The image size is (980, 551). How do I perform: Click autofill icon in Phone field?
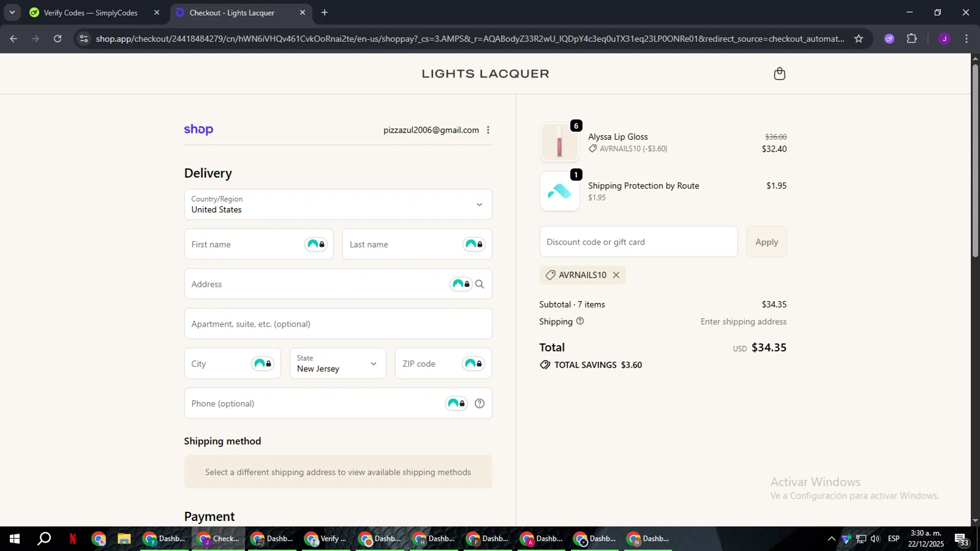(x=457, y=403)
